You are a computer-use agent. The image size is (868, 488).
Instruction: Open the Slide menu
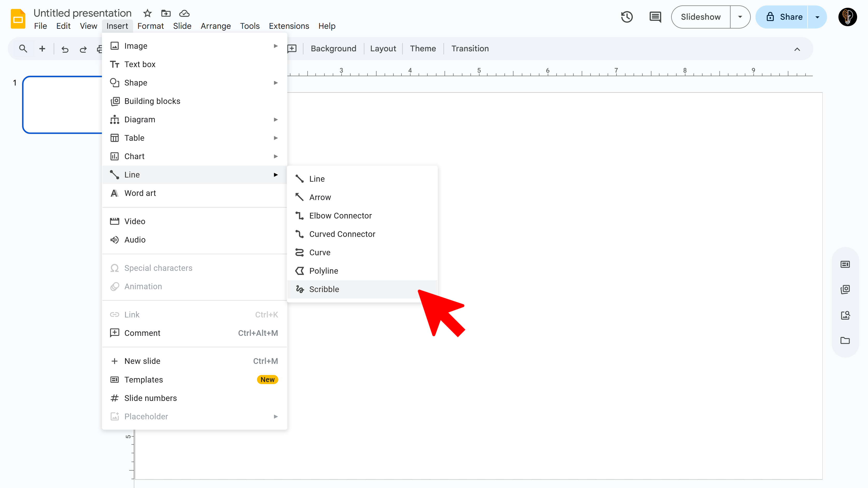tap(182, 26)
